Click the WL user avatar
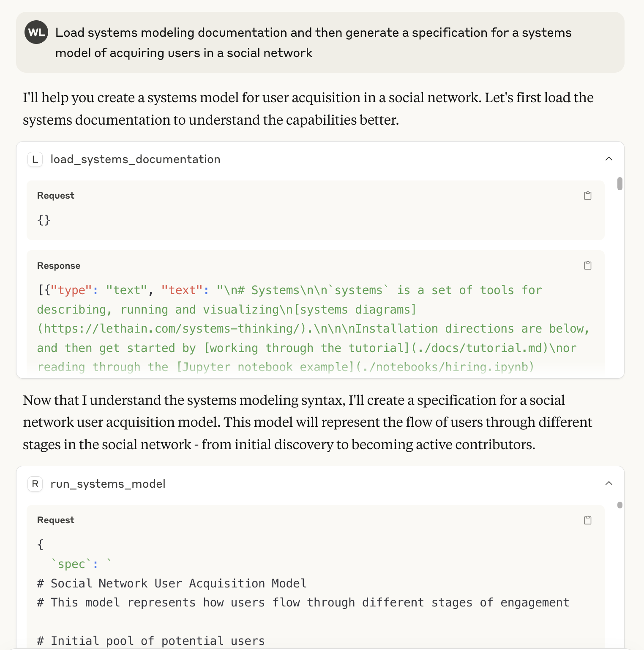Screen dimensions: 644x650 click(x=36, y=32)
